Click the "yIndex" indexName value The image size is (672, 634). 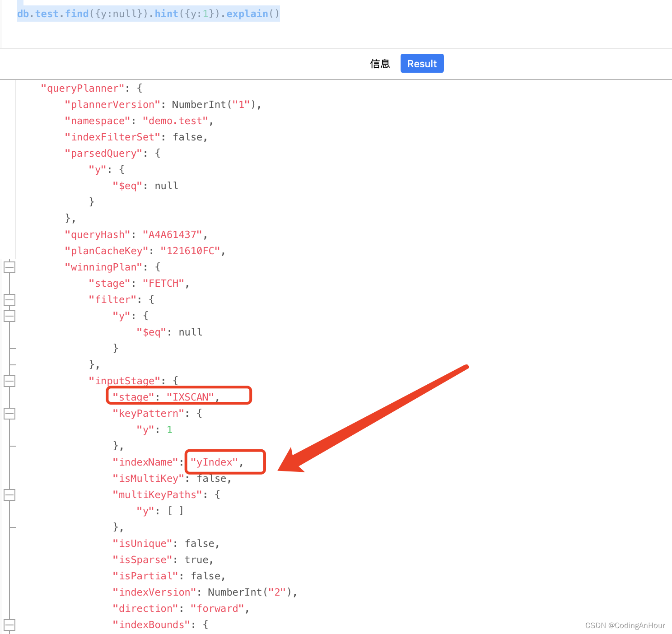point(214,462)
